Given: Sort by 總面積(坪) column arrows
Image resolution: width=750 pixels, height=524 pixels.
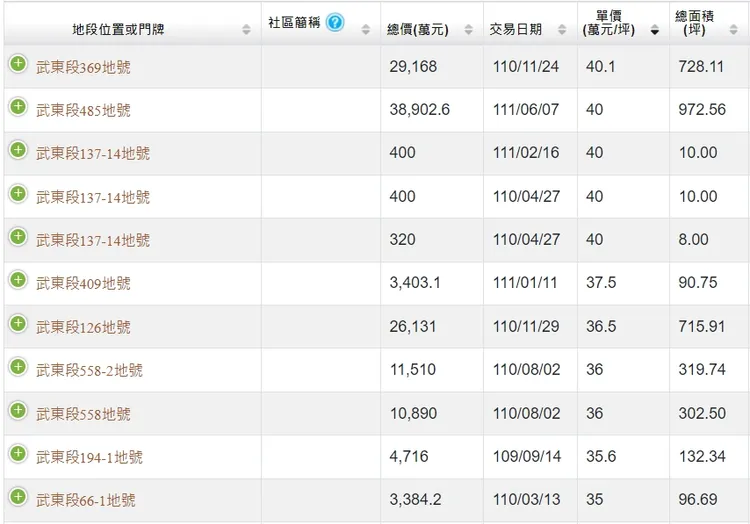Looking at the screenshot, I should click(734, 29).
